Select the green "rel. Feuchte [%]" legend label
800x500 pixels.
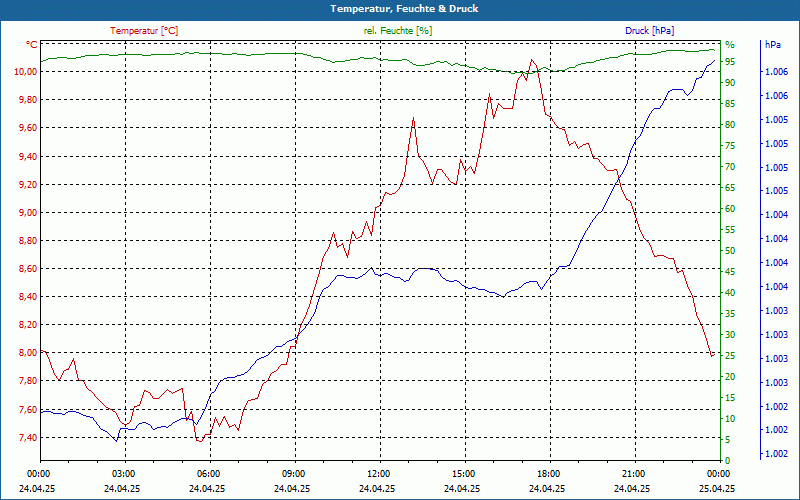click(x=397, y=31)
